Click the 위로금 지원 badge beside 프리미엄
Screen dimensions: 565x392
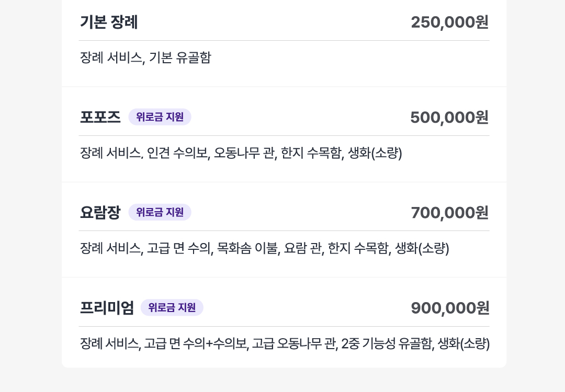(172, 307)
